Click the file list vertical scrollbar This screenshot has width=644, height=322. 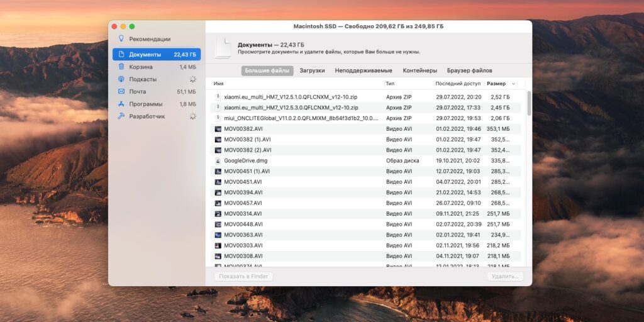tap(529, 103)
